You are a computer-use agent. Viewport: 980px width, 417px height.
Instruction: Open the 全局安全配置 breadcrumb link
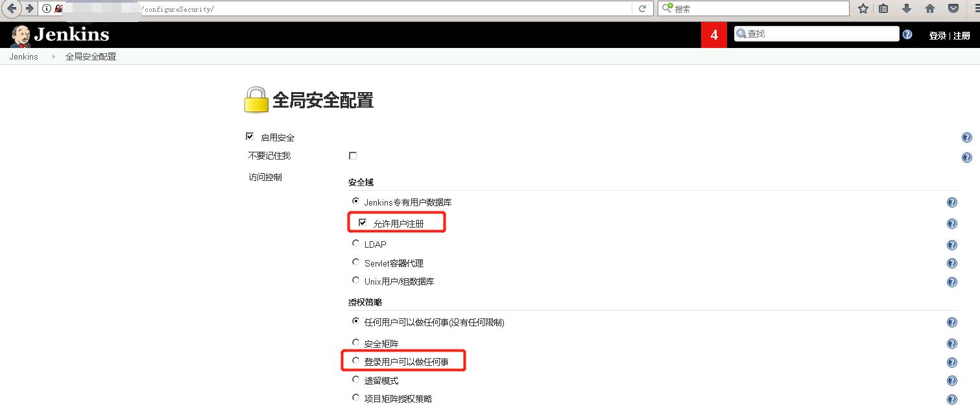click(x=91, y=57)
